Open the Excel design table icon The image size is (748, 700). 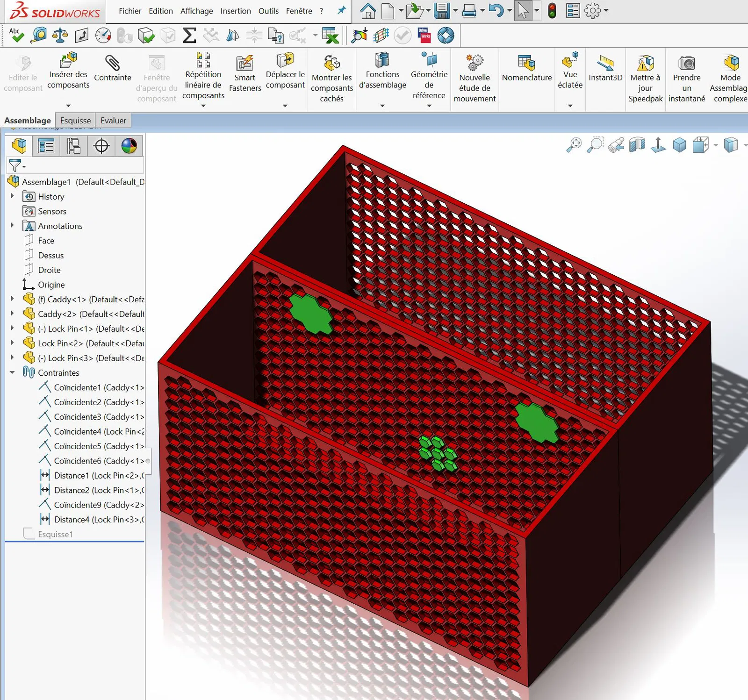330,36
